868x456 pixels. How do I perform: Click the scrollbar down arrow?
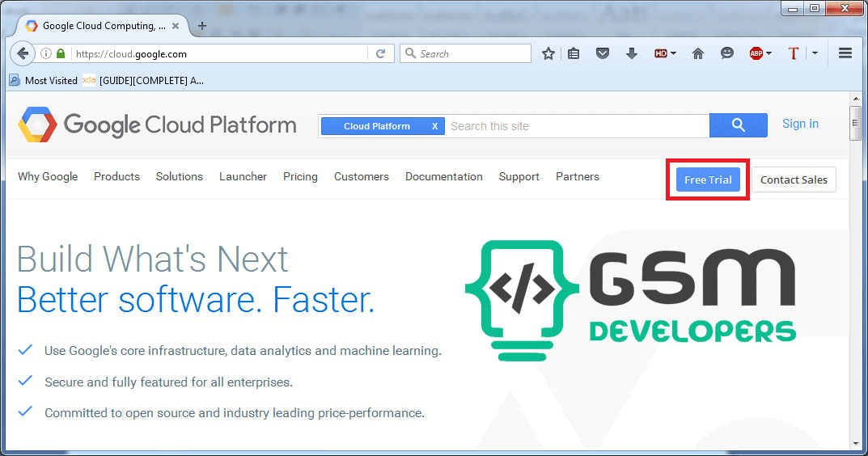tap(856, 443)
